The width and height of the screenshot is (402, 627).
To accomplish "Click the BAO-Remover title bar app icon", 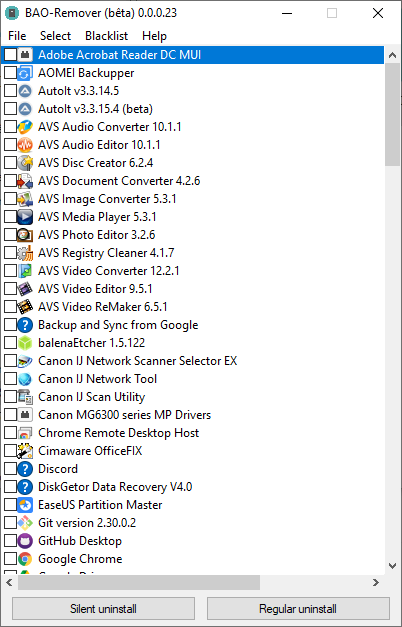I will pyautogui.click(x=12, y=13).
